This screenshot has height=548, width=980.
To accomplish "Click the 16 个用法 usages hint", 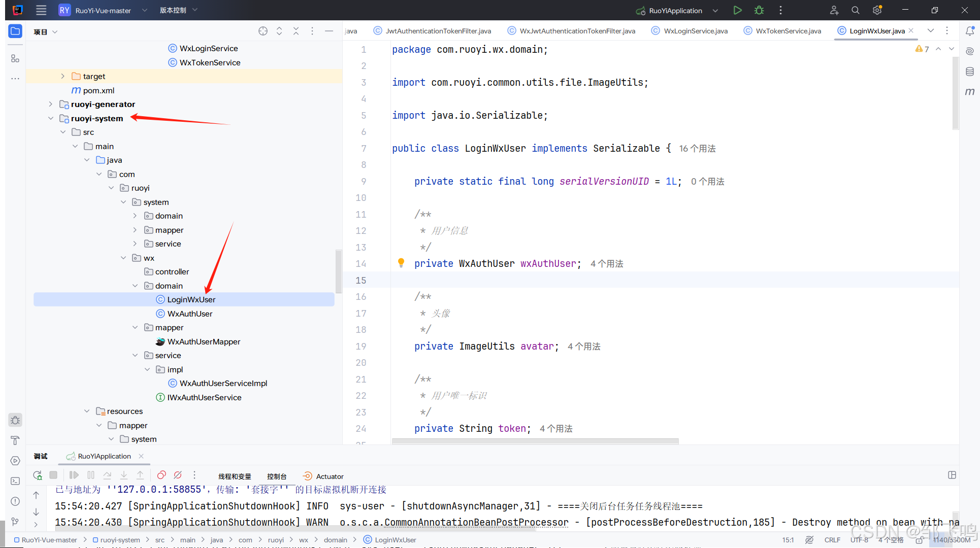I will tap(697, 149).
